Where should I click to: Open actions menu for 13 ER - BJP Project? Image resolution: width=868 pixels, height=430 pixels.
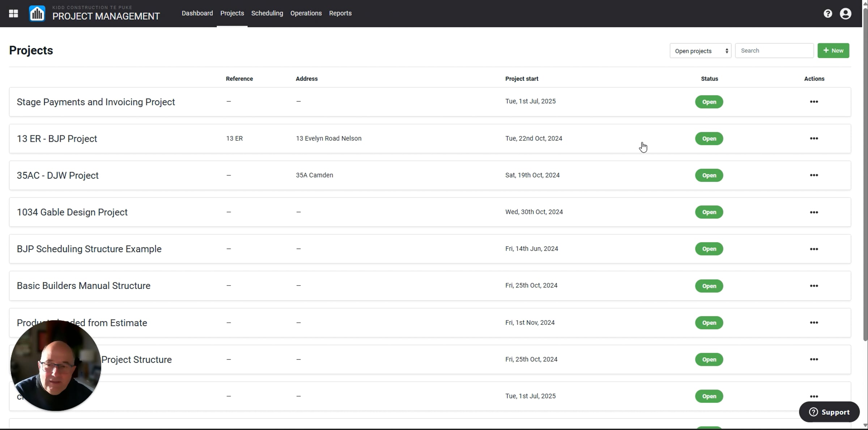[x=814, y=139]
